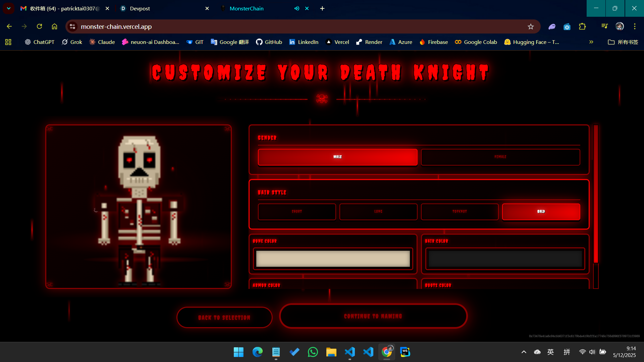Reload the page
Image resolution: width=644 pixels, height=362 pixels.
coord(39,26)
